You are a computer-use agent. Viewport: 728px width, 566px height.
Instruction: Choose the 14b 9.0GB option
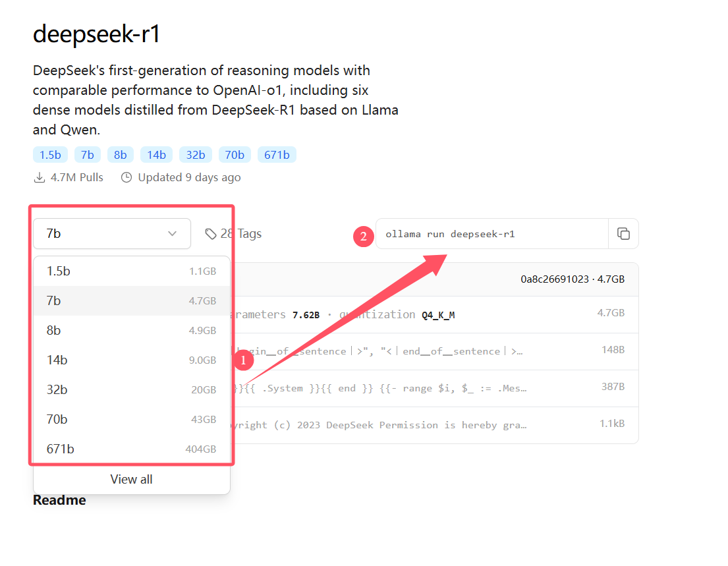pos(131,360)
